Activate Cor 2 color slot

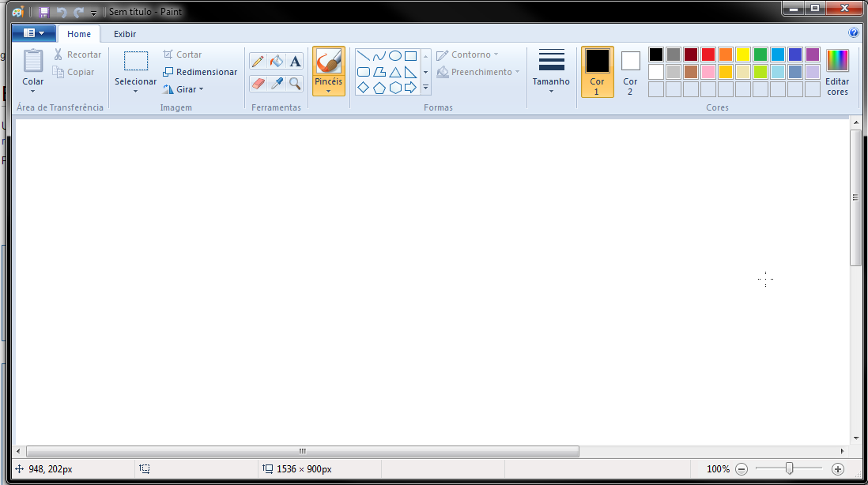[630, 72]
